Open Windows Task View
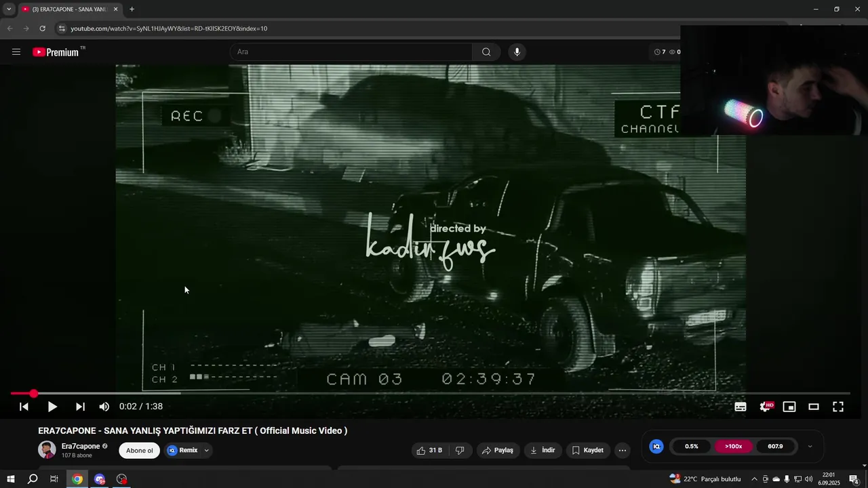 54,479
